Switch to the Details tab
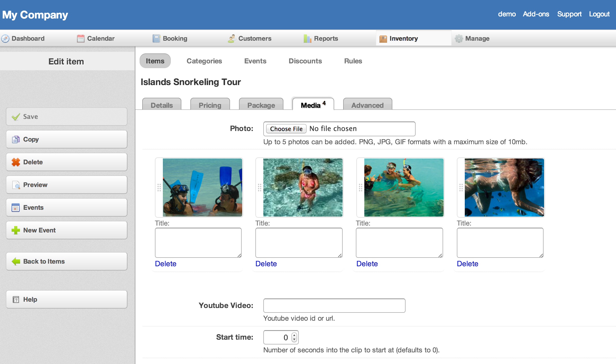This screenshot has width=616, height=364. pyautogui.click(x=162, y=105)
